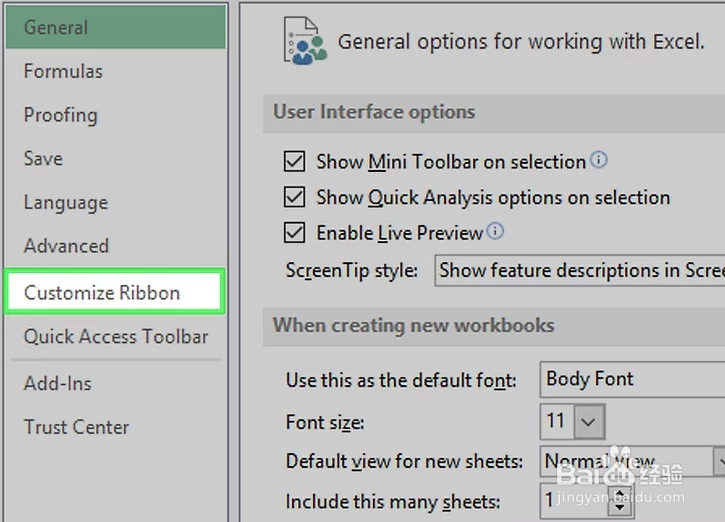Image resolution: width=725 pixels, height=522 pixels.
Task: Open the default font combo box
Action: 632,380
